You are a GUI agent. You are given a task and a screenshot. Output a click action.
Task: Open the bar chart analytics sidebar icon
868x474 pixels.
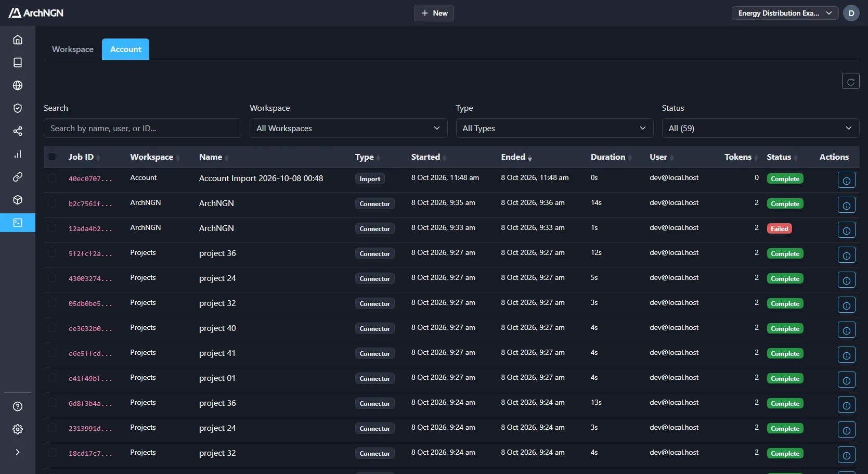pyautogui.click(x=18, y=154)
